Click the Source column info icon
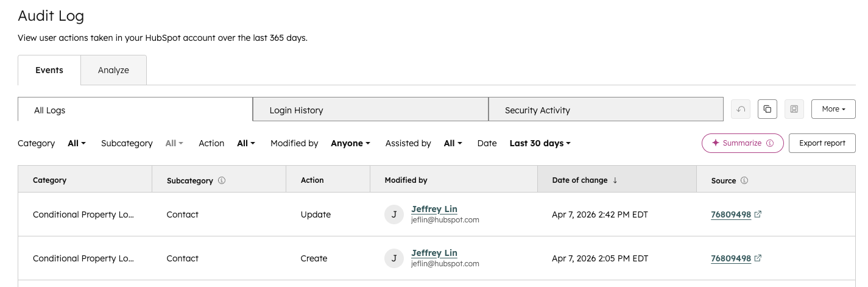 coord(744,180)
